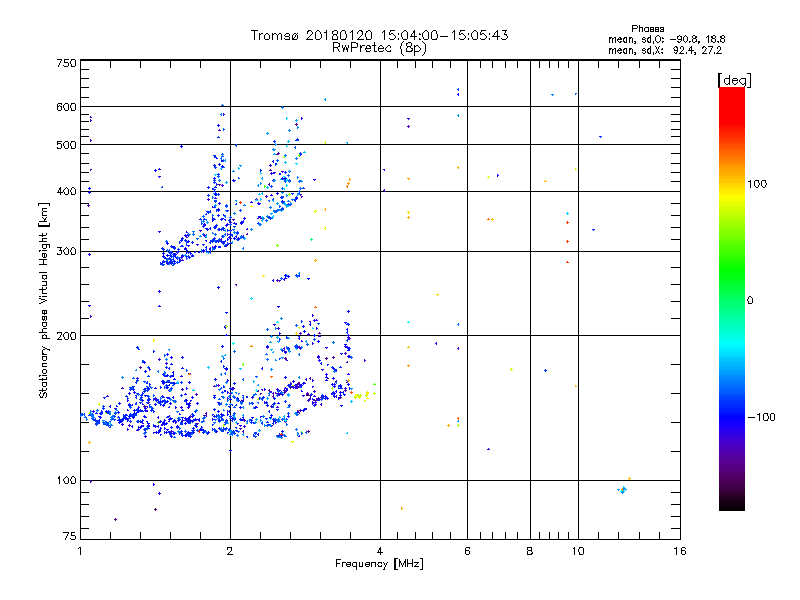Click the 'mean, sd,O: -90.8, 18.8' statistic
The width and height of the screenshot is (800, 600).
666,39
